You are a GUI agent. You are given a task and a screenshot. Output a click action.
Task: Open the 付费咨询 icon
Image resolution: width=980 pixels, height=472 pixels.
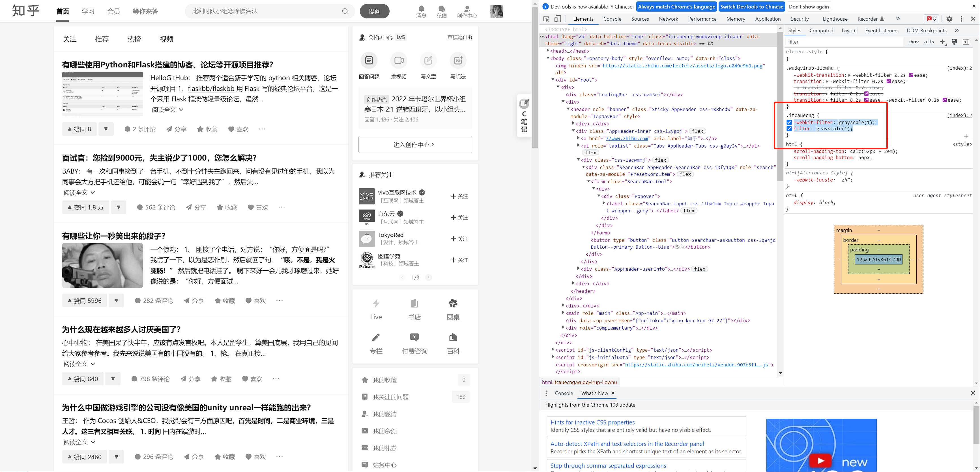tap(414, 337)
